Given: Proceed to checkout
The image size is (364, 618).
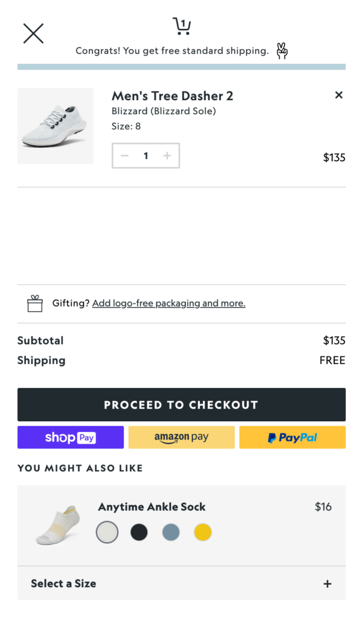Looking at the screenshot, I should pyautogui.click(x=181, y=404).
